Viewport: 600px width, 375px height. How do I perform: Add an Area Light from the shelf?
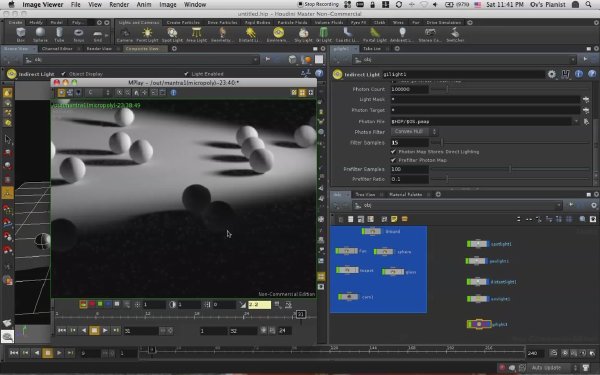[x=196, y=35]
